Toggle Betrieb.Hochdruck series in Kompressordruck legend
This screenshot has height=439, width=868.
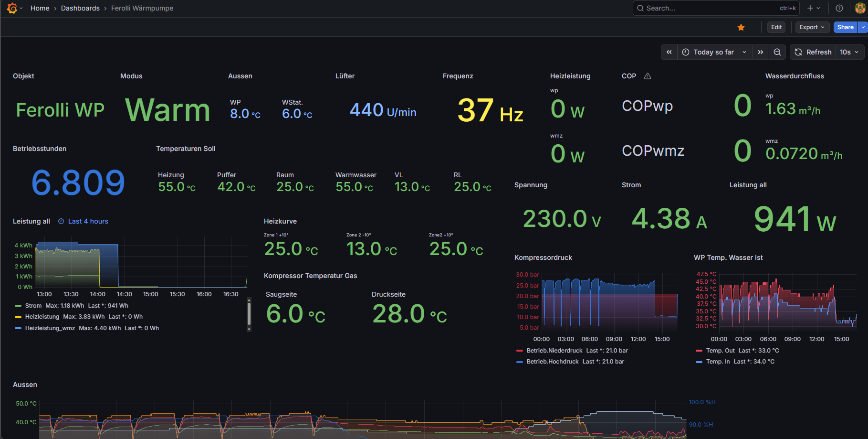[x=552, y=362]
